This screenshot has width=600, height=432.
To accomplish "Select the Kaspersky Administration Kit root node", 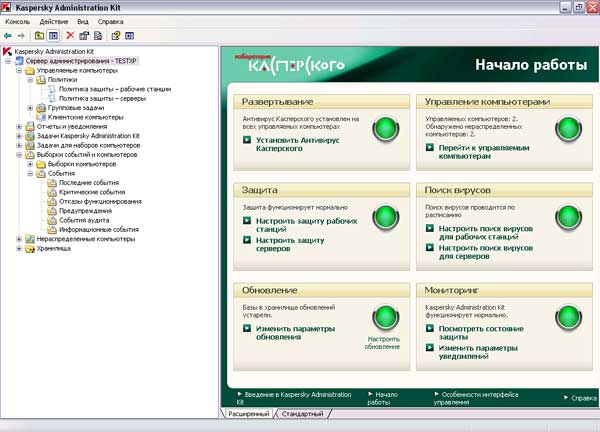I will (53, 50).
